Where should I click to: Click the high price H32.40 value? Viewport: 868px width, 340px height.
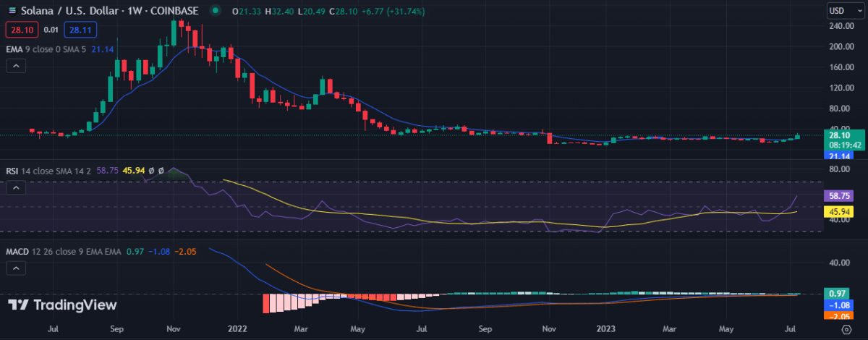click(x=278, y=12)
